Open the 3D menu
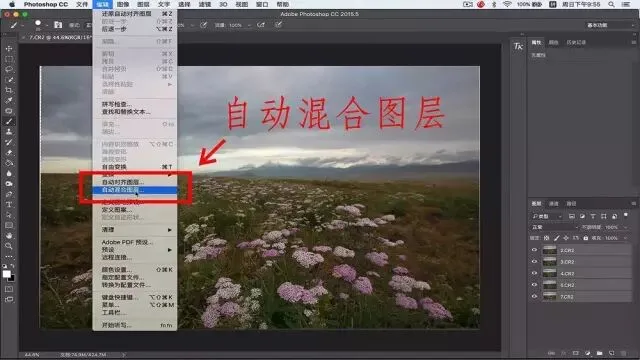Screen dimensions: 640x360 (223, 4)
